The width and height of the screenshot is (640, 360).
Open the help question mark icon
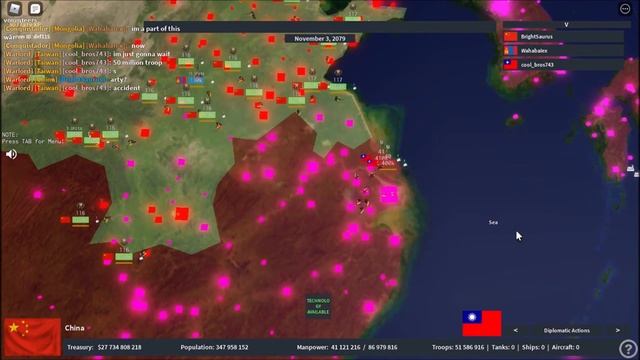point(628,349)
